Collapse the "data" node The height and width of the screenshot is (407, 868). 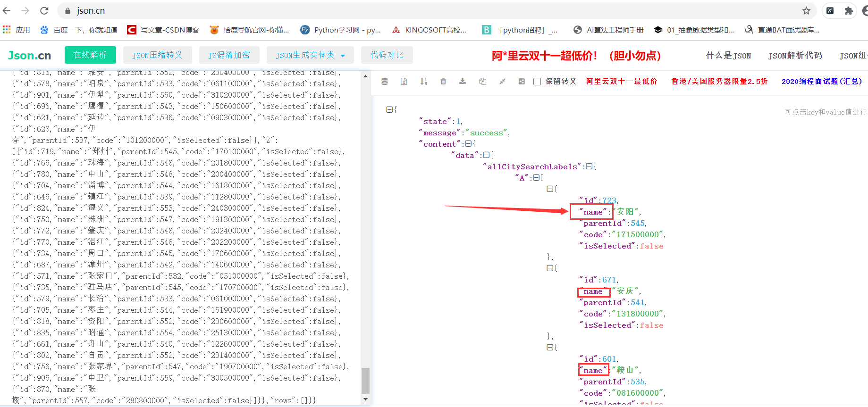tap(486, 155)
